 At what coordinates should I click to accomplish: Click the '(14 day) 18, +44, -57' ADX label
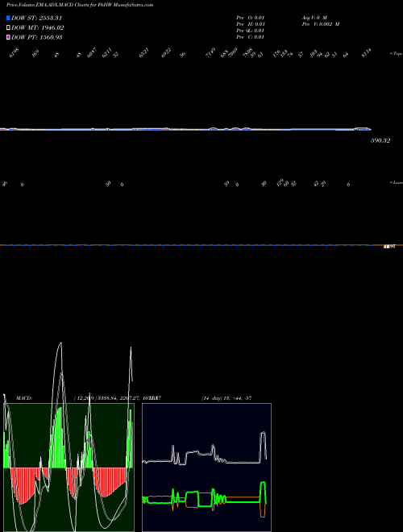click(226, 398)
